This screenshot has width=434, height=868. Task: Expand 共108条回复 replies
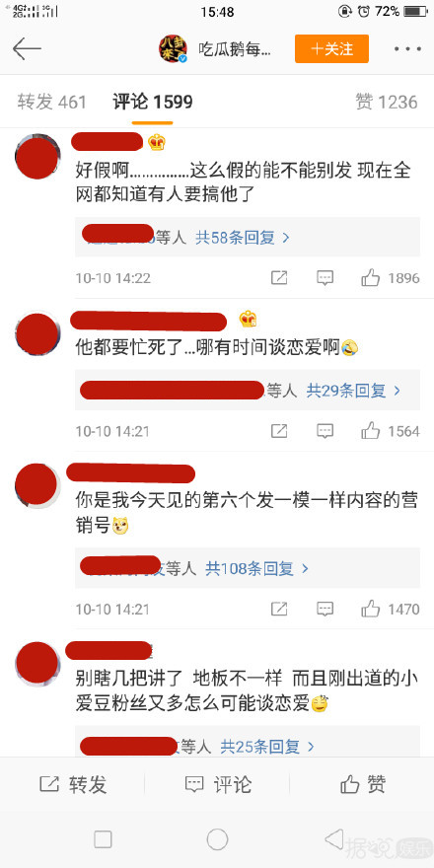coord(256,568)
